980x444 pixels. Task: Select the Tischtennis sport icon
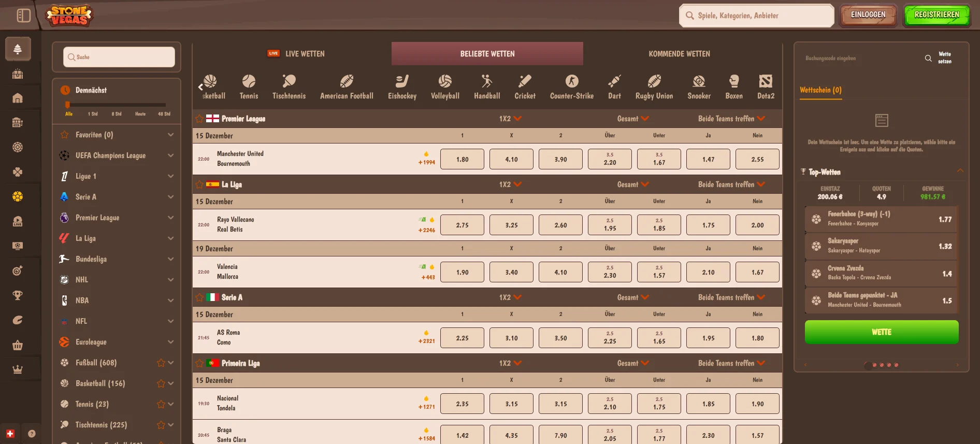click(289, 87)
